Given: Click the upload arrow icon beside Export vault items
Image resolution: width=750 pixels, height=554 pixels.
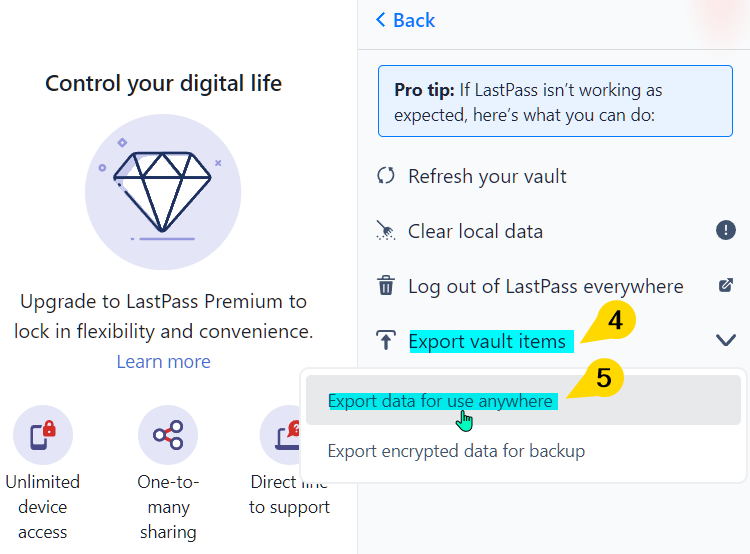Looking at the screenshot, I should point(386,340).
